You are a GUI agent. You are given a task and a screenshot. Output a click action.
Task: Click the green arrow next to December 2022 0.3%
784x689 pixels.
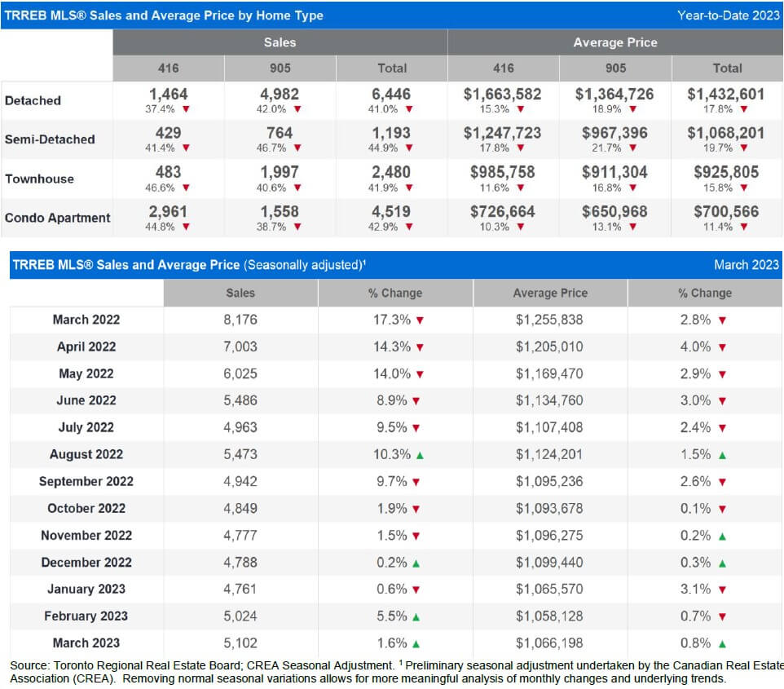[x=722, y=563]
